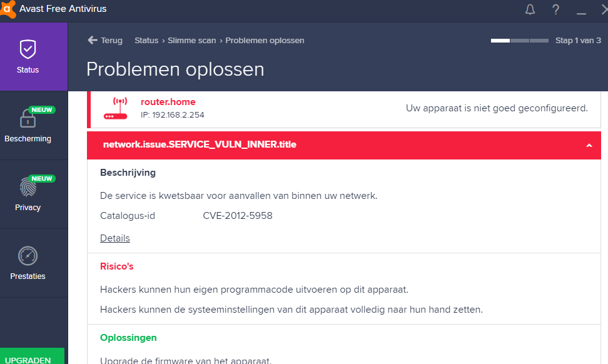608x364 pixels.
Task: Open the notifications bell
Action: point(530,9)
